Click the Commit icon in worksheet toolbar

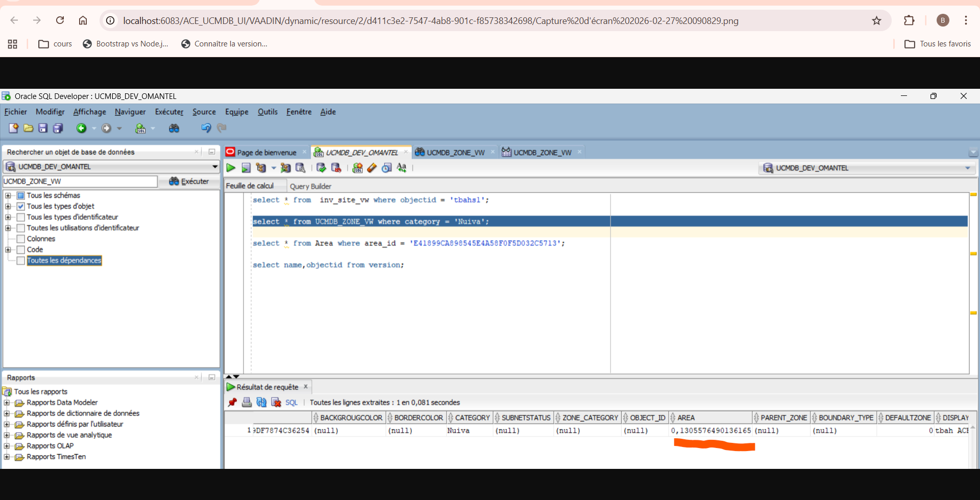point(321,168)
